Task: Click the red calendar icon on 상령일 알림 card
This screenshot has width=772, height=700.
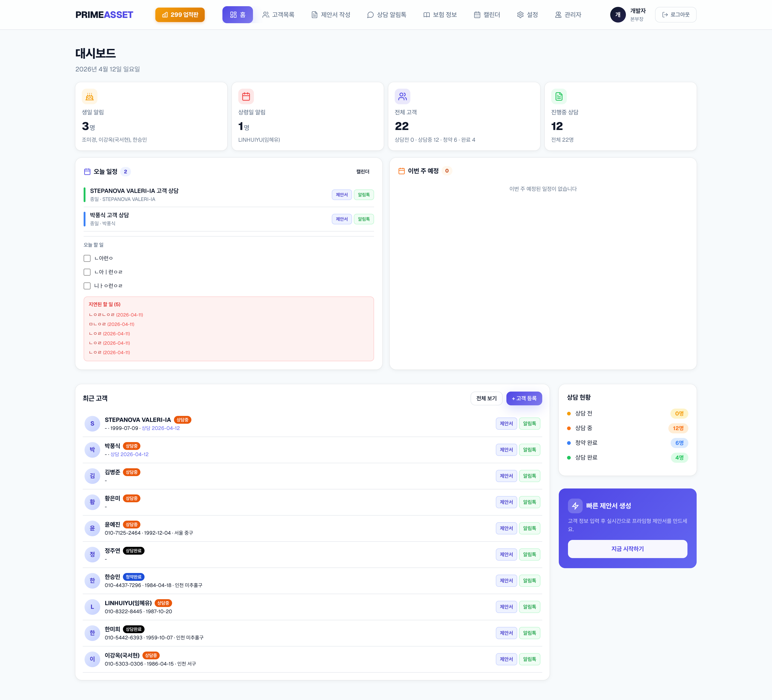Action: tap(246, 96)
